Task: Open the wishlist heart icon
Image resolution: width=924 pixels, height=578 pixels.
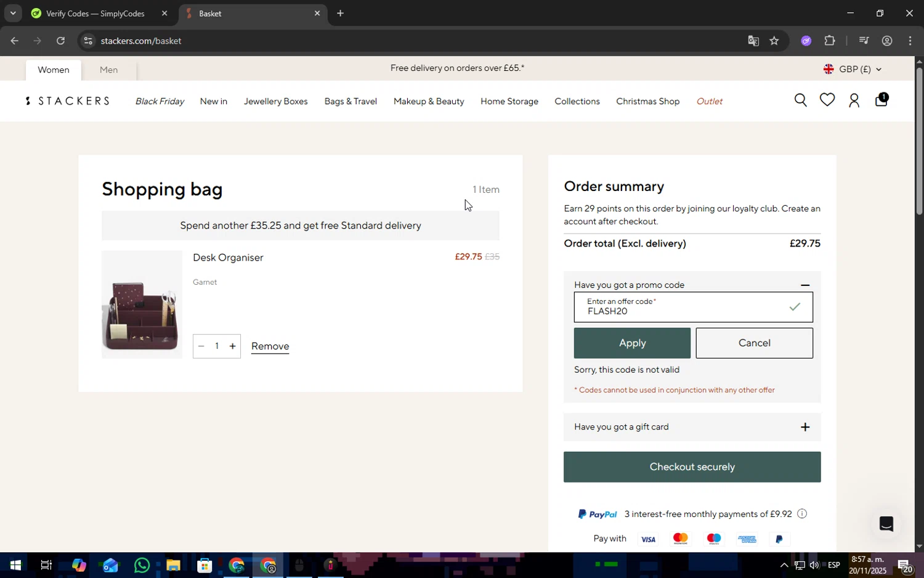Action: [827, 100]
